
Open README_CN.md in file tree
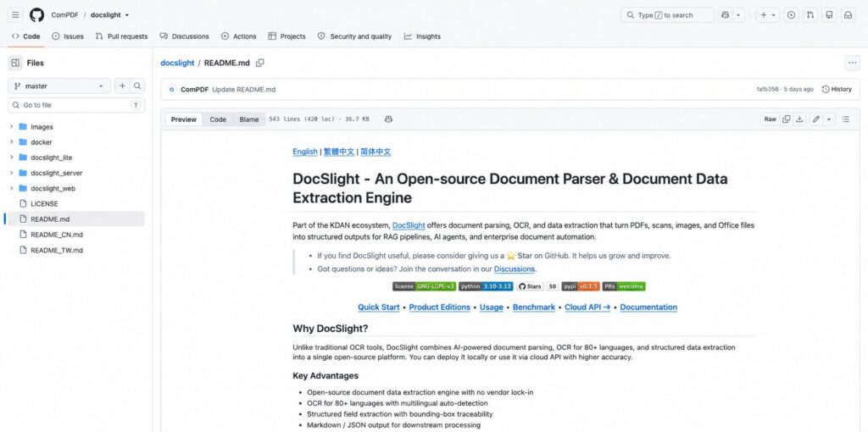57,235
